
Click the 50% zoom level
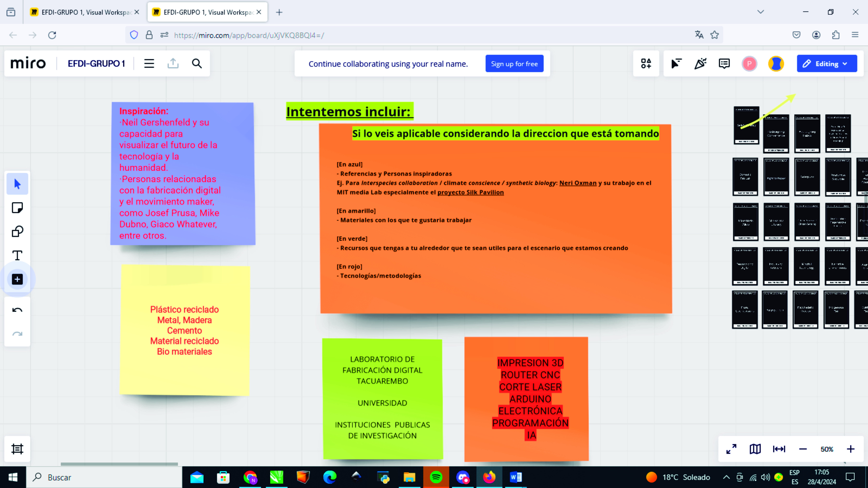pos(827,449)
